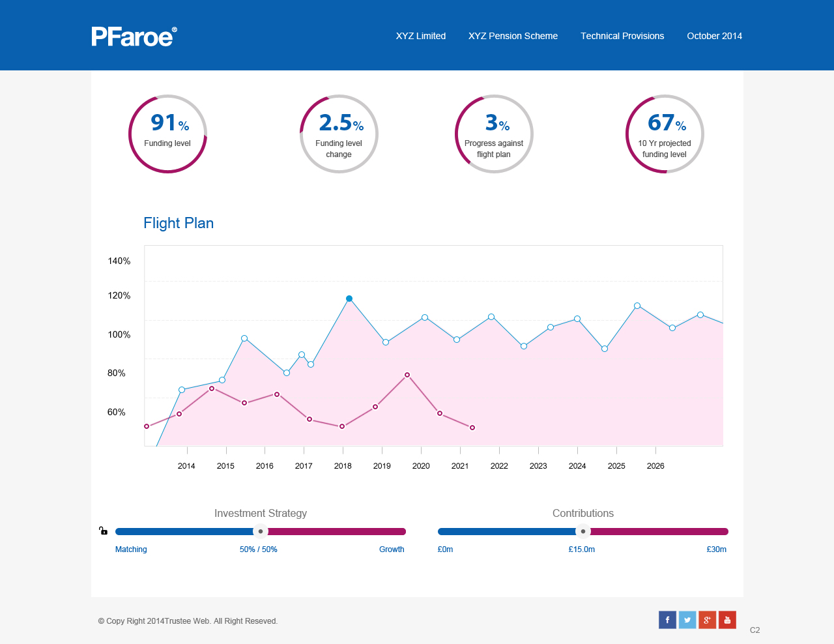The image size is (834, 644).
Task: Click the Matching label on strategy slider
Action: 131,549
